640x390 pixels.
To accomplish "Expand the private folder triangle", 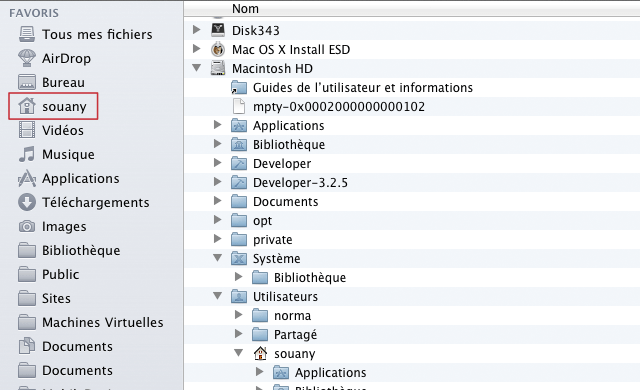I will coord(218,239).
